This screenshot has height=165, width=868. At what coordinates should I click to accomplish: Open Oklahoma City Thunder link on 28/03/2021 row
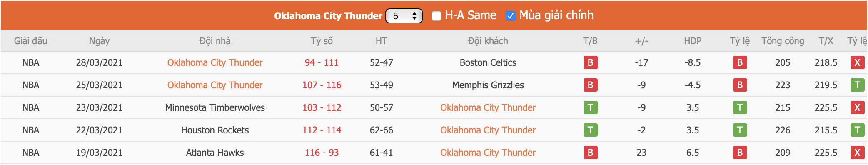pyautogui.click(x=215, y=62)
